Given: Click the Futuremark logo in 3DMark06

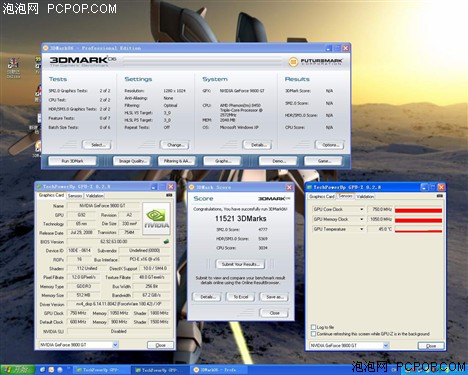Looking at the screenshot, I should (315, 62).
